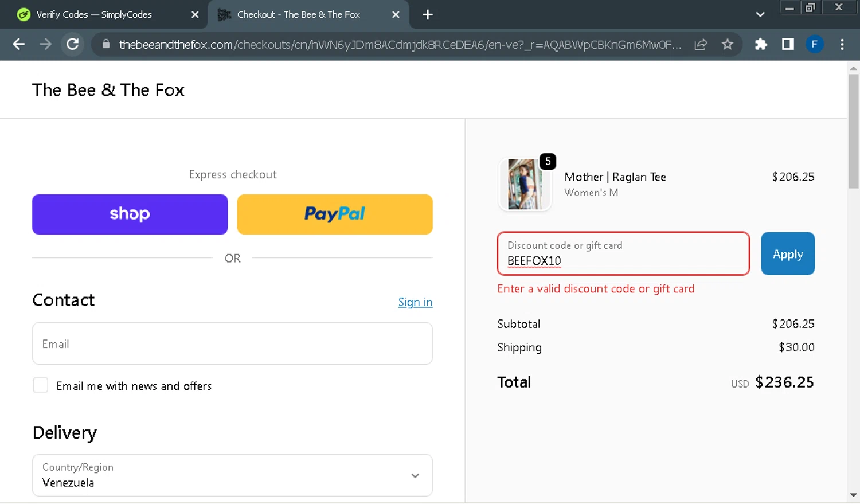Open the tab search dropdown arrow
This screenshot has height=504, width=860.
(x=760, y=15)
